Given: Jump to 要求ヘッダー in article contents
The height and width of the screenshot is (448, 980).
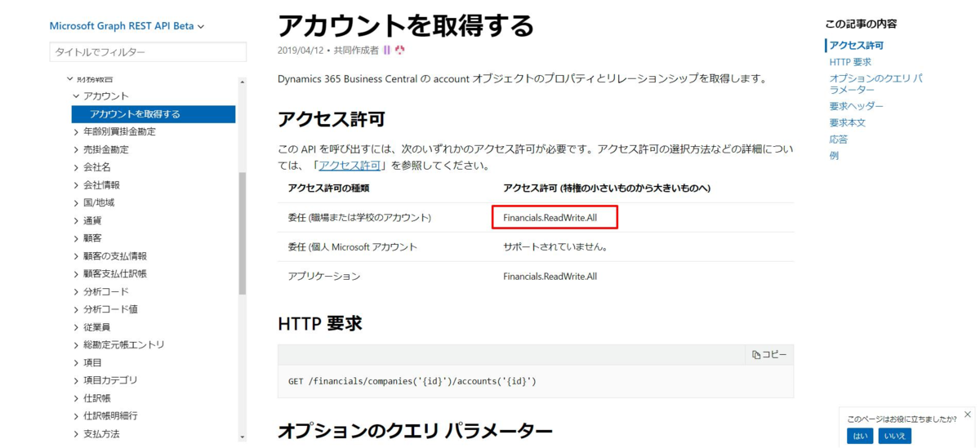Looking at the screenshot, I should click(x=857, y=106).
